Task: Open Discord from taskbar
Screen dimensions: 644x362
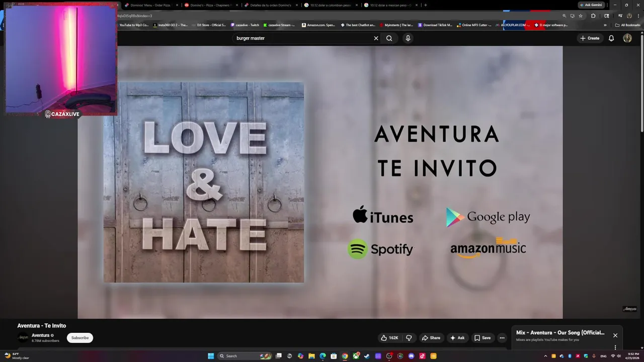Action: click(411, 356)
